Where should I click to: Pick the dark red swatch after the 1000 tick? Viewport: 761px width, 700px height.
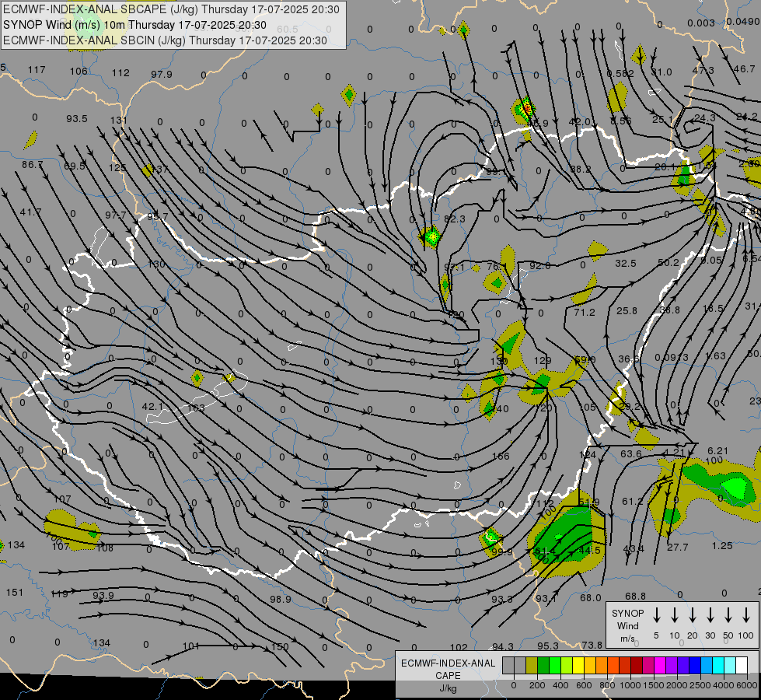pyautogui.click(x=637, y=666)
